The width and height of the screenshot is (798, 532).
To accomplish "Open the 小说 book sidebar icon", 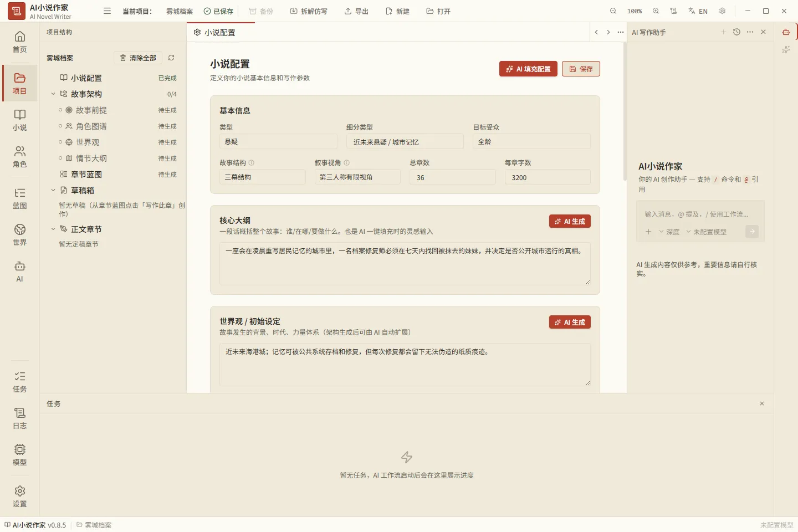I will tap(19, 120).
